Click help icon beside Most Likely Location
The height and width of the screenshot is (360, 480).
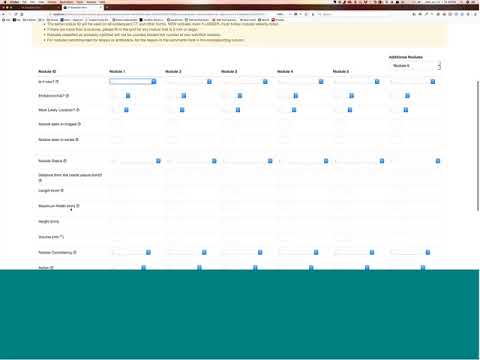(x=78, y=110)
